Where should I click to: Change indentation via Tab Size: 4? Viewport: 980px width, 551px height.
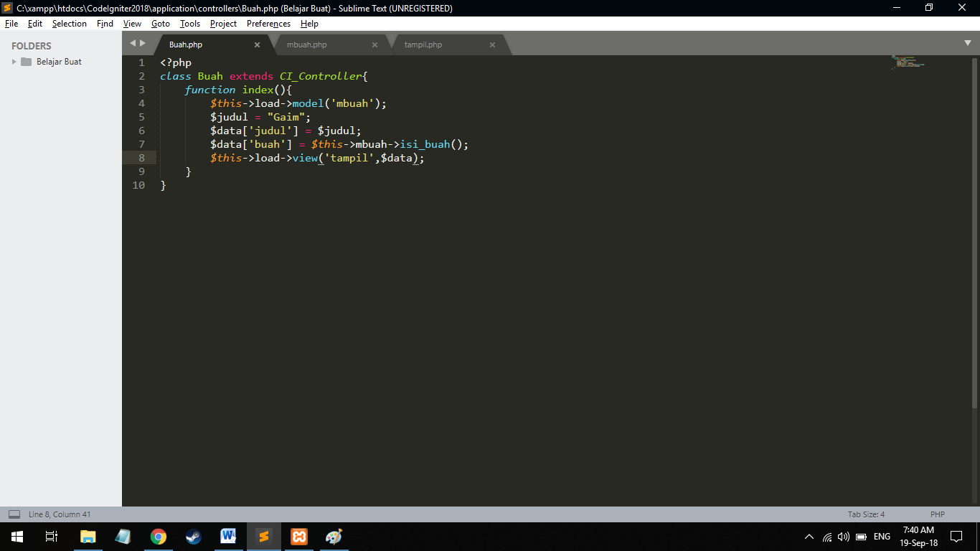[866, 514]
